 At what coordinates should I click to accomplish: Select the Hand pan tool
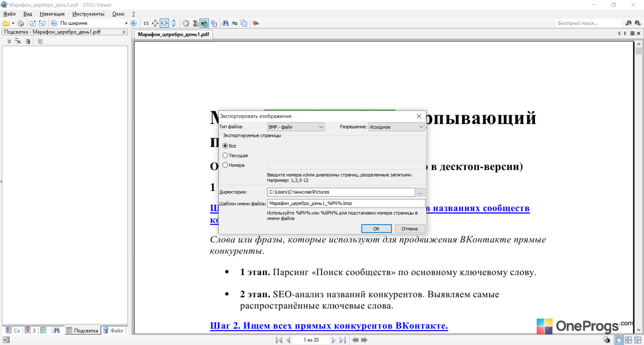pyautogui.click(x=186, y=23)
